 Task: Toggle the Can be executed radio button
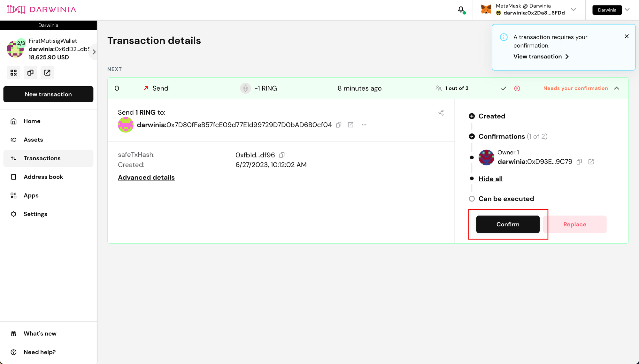pyautogui.click(x=471, y=198)
